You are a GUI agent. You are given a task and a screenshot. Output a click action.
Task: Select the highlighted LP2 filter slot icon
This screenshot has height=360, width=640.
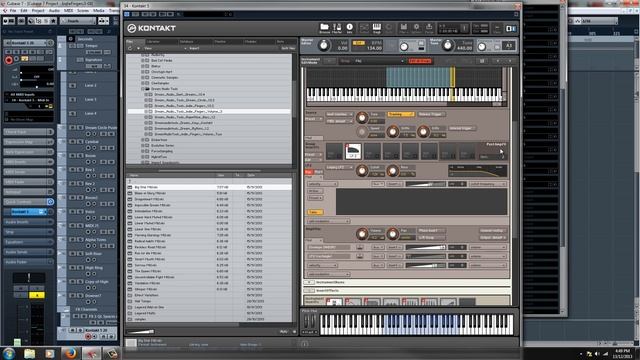[353, 151]
